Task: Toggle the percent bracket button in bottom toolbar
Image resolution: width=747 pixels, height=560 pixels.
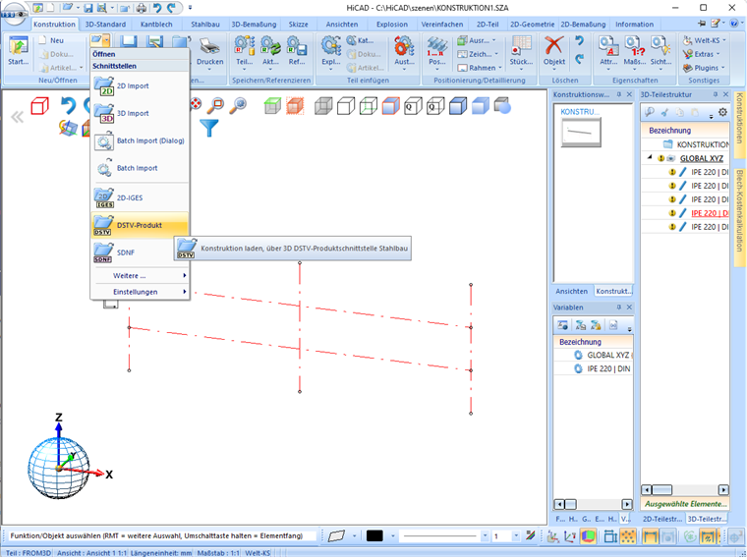Action: pos(708,536)
